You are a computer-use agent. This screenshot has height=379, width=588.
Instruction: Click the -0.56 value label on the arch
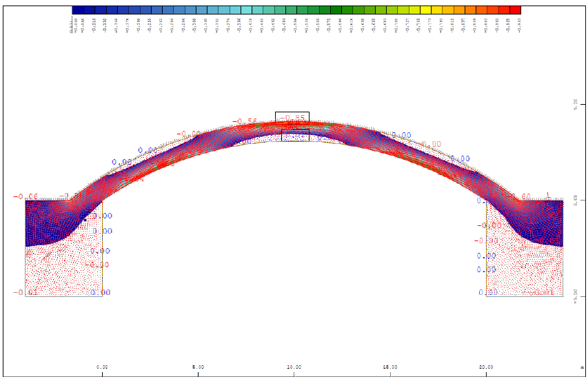coord(245,122)
